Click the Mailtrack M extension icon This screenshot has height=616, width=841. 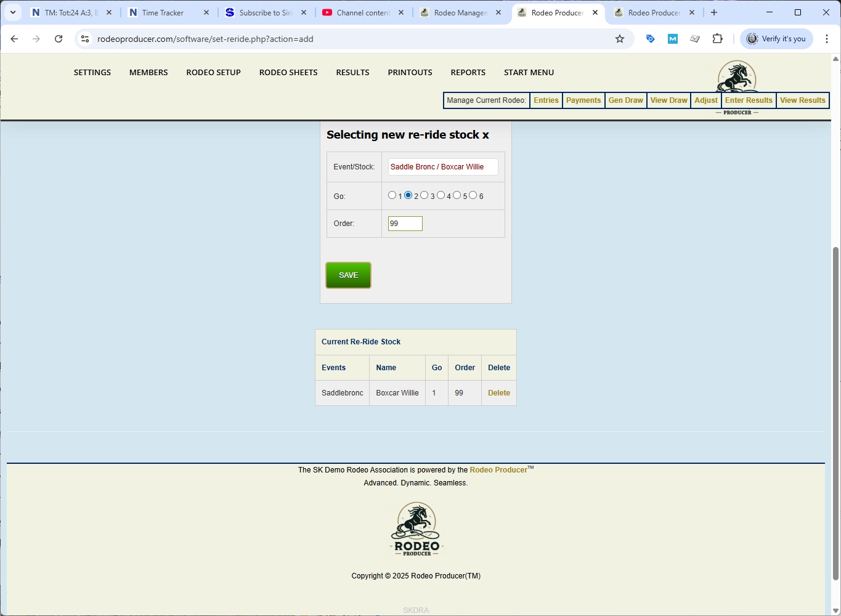(672, 38)
